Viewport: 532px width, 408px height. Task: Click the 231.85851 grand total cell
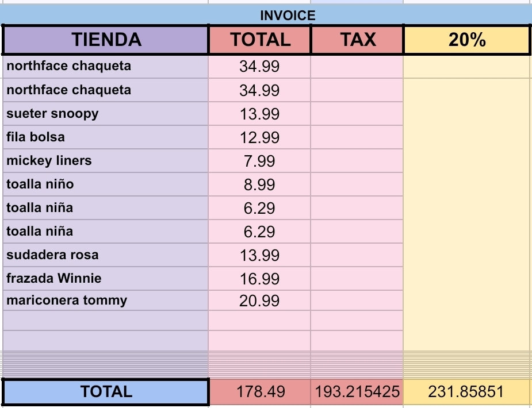466,392
